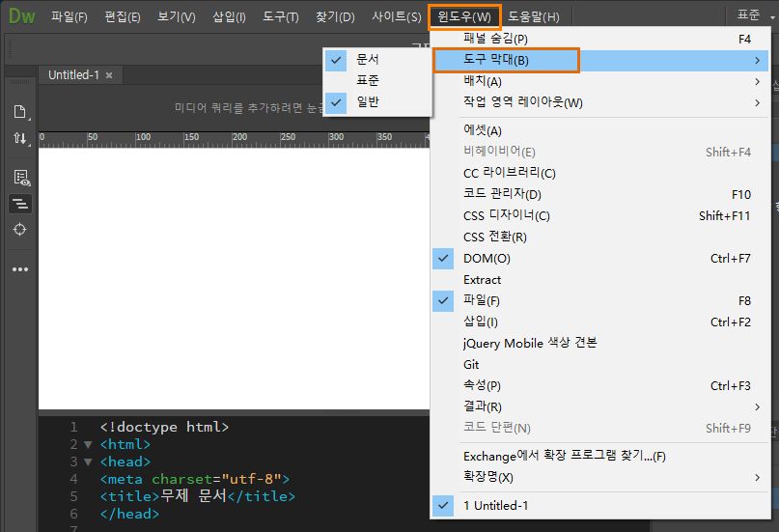Screen dimensions: 779x532
Task: Choose CC 라이브러리(C) menu item
Action: pos(600,173)
